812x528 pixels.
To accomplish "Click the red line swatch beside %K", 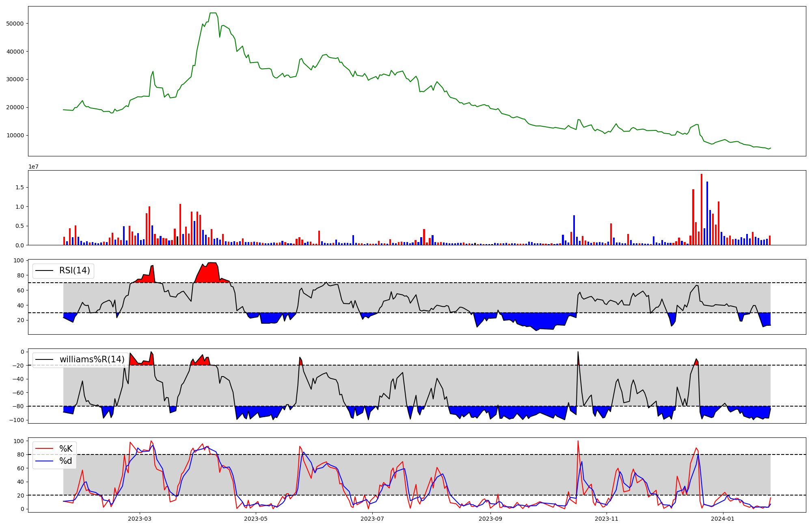I will [44, 449].
